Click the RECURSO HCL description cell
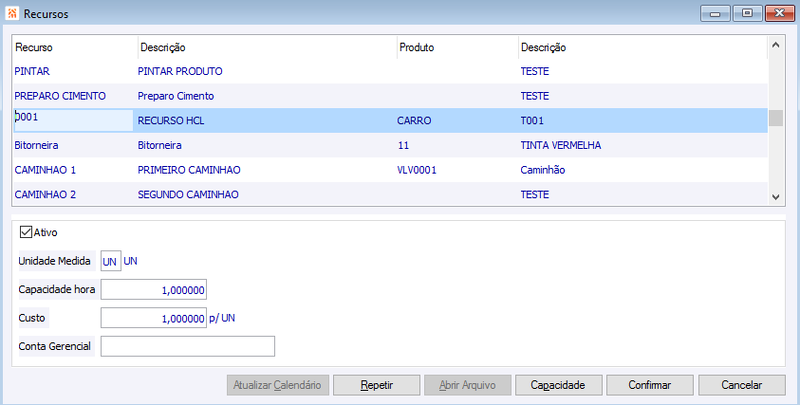This screenshot has width=800, height=405. (x=171, y=121)
